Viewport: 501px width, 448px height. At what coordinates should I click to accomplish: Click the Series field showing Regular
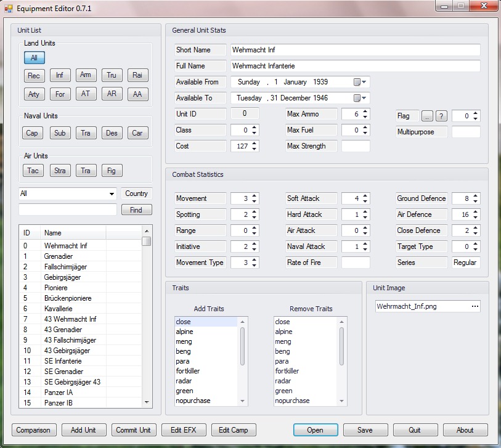coord(466,263)
